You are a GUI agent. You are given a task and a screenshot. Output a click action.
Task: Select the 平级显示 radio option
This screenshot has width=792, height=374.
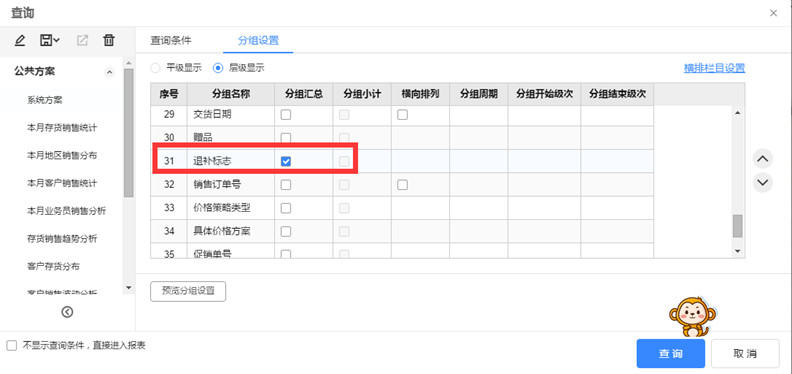point(156,68)
